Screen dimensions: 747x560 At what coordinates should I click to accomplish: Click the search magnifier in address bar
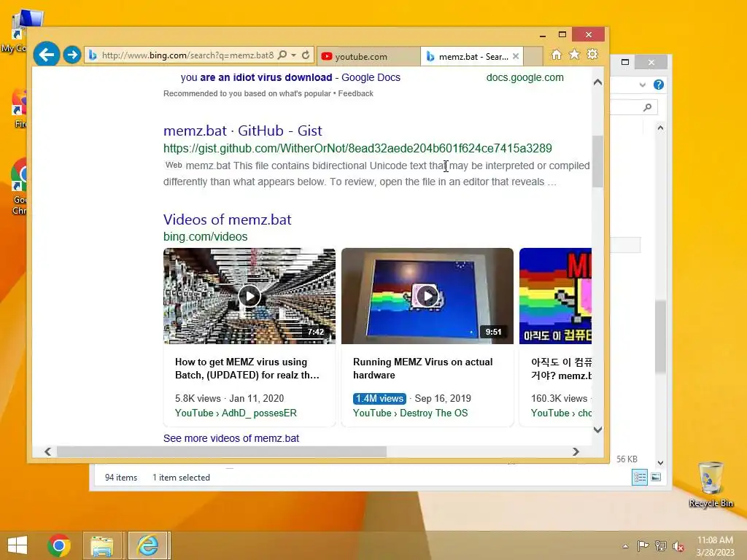click(282, 55)
